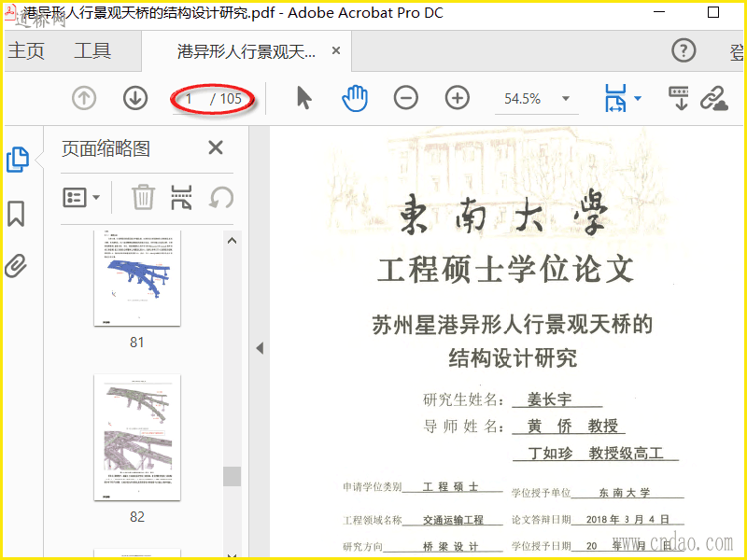The height and width of the screenshot is (560, 747).
Task: Click the thumbnail panel scrollbar handle
Action: (232, 476)
